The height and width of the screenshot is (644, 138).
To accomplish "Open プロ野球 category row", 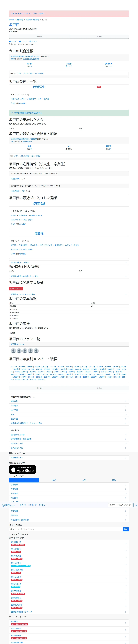I will (69, 511).
